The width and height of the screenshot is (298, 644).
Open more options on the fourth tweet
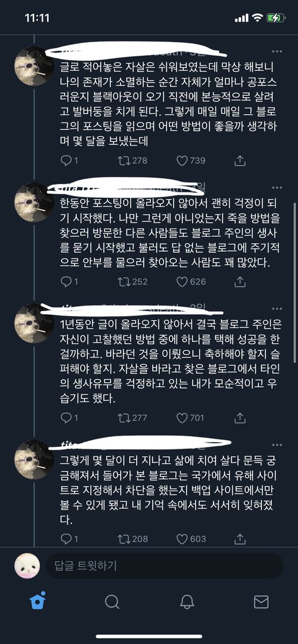tap(277, 445)
